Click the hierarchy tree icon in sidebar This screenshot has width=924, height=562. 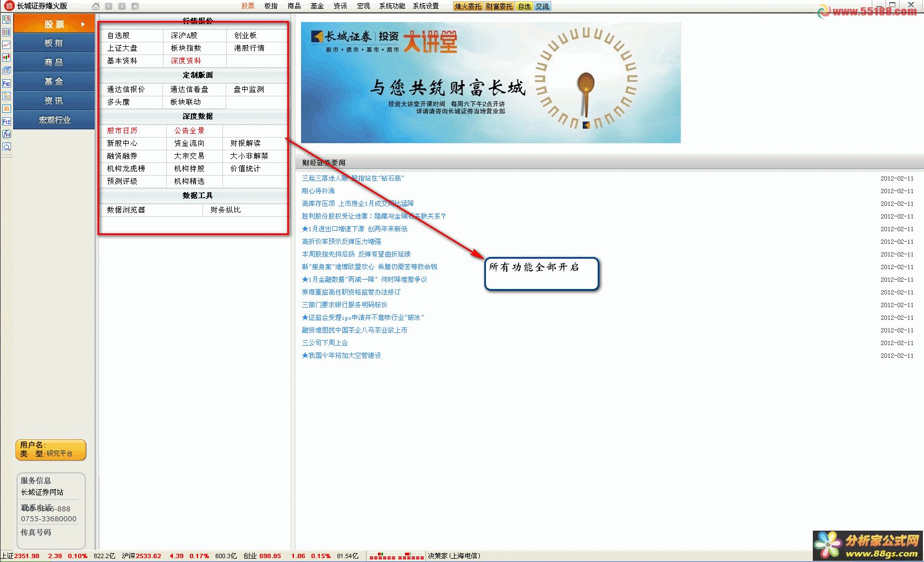pyautogui.click(x=7, y=96)
